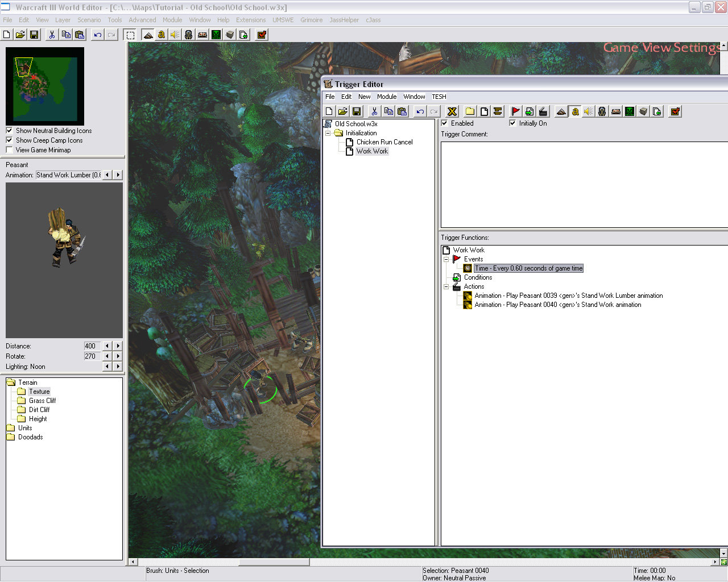Toggle the trigger Enabled checkbox

coord(444,123)
